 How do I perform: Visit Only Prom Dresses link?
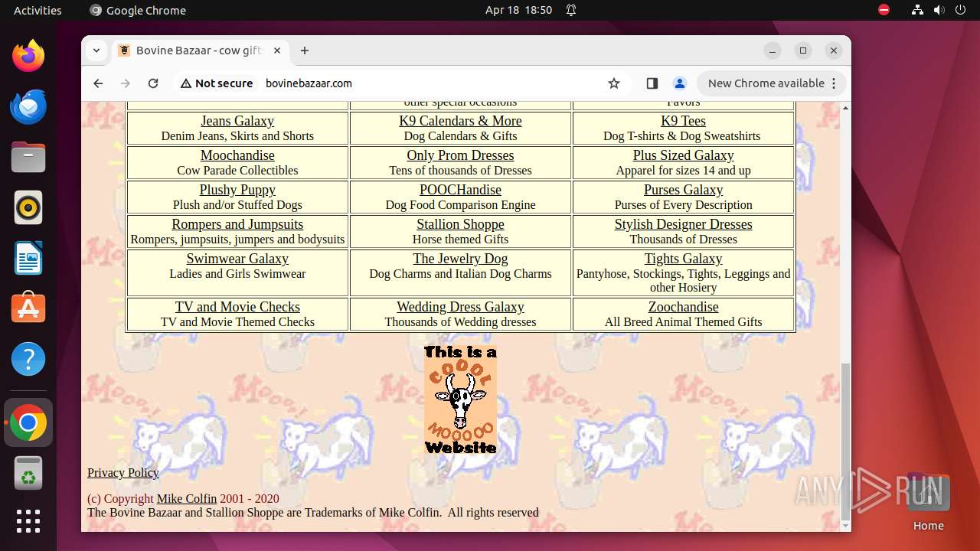[x=460, y=155]
